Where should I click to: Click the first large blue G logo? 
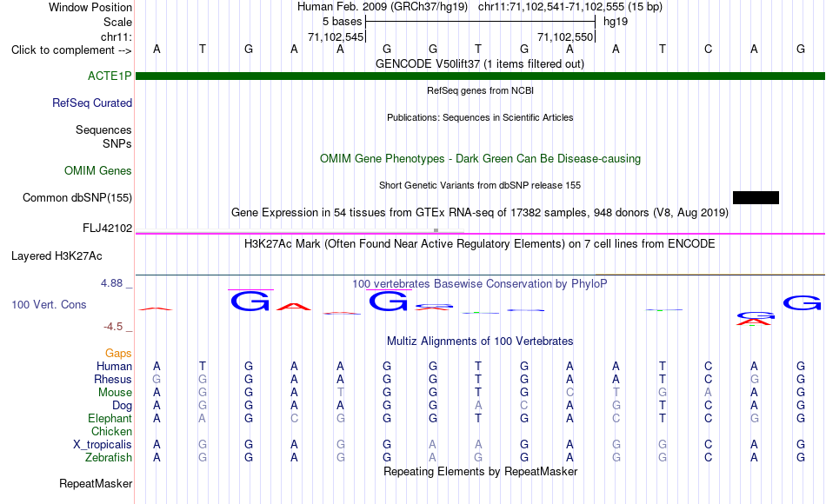[x=250, y=302]
